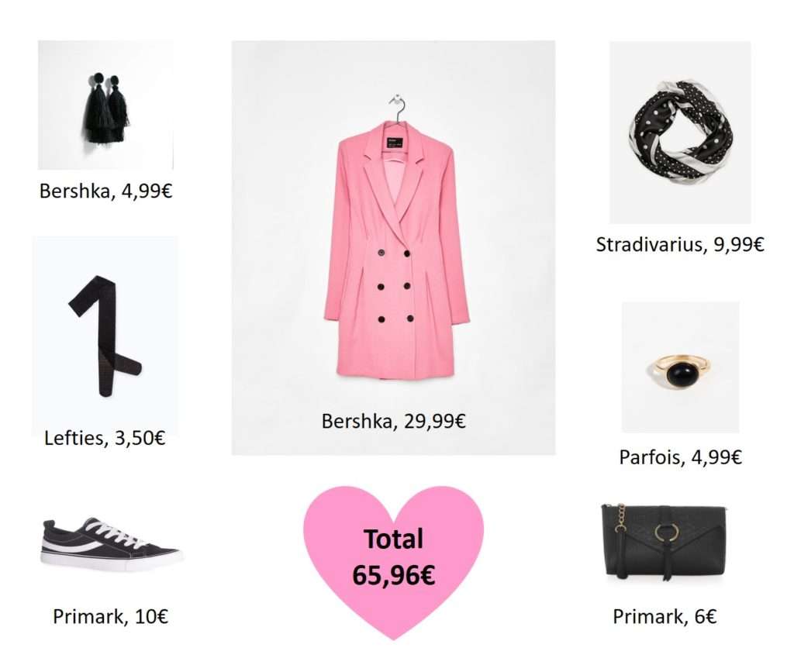Click the Primark, 10€ caption
This screenshot has height=672, width=794.
pyautogui.click(x=110, y=617)
